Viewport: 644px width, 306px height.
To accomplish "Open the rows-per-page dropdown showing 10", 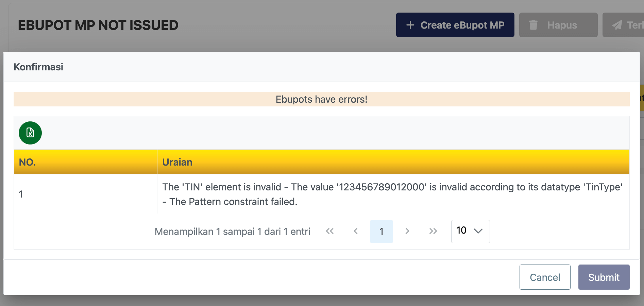I will tap(470, 231).
